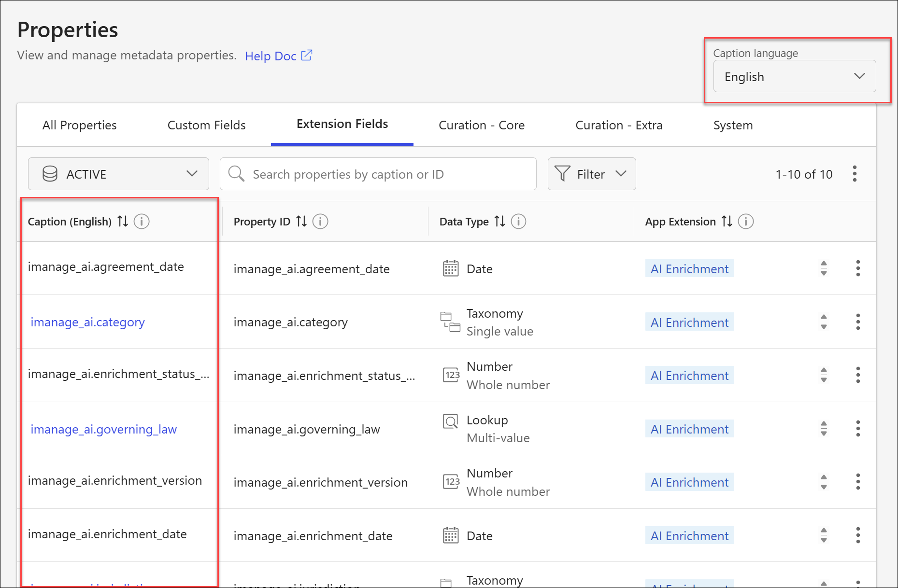Screen dimensions: 898x588
Task: Open the kebab menu for the imanage_ai.governing_law row
Action: coord(858,429)
